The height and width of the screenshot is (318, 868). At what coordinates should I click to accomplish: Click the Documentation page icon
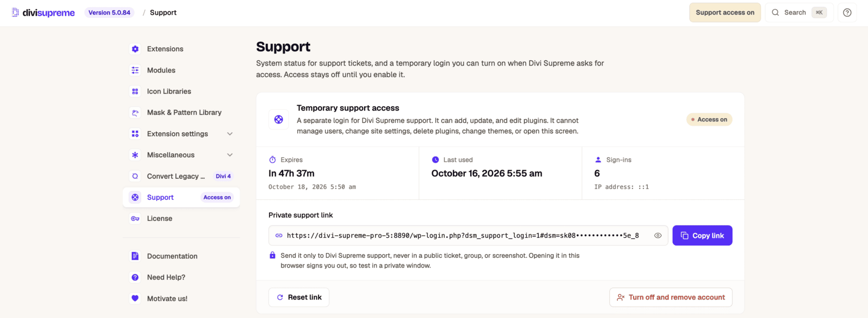click(135, 256)
